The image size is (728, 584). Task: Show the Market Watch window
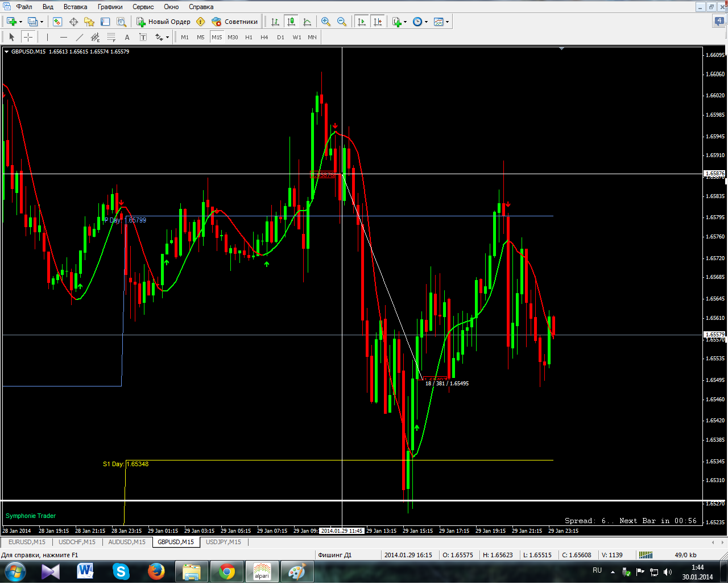coord(57,22)
